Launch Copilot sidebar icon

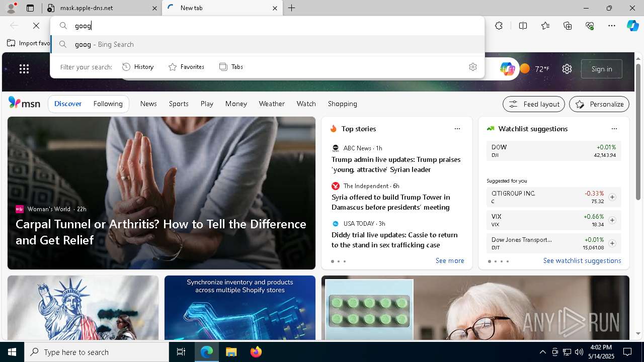click(x=632, y=26)
